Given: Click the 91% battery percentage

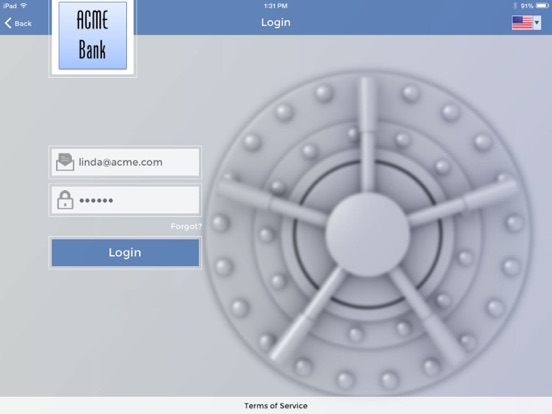Looking at the screenshot, I should (527, 6).
